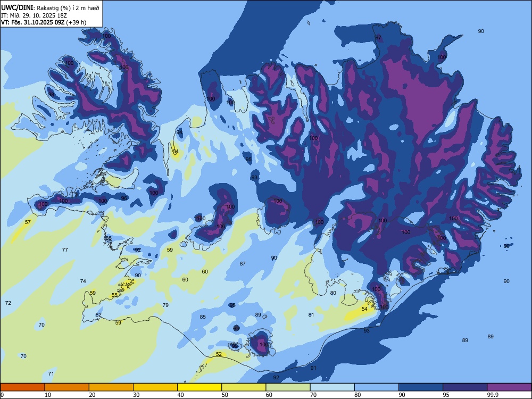
Task: Click the '94' humidity value on the map
Action: coord(179,132)
